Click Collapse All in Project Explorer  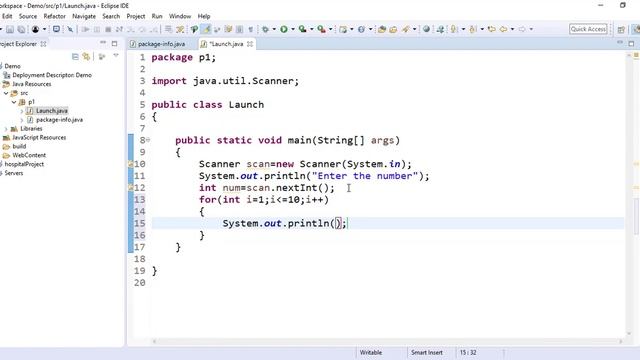(x=75, y=56)
